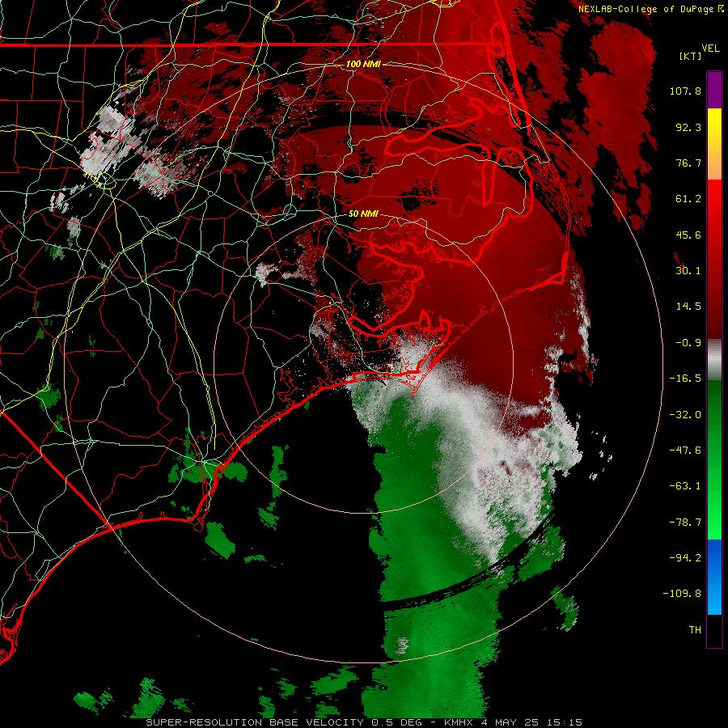This screenshot has width=728, height=728.
Task: Click the [KT] units label
Action: [690, 56]
